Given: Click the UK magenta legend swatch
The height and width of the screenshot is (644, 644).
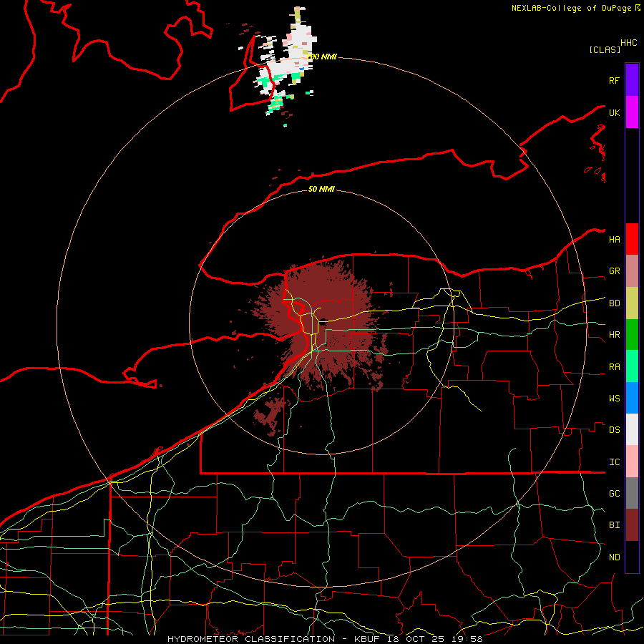Looking at the screenshot, I should click(632, 112).
